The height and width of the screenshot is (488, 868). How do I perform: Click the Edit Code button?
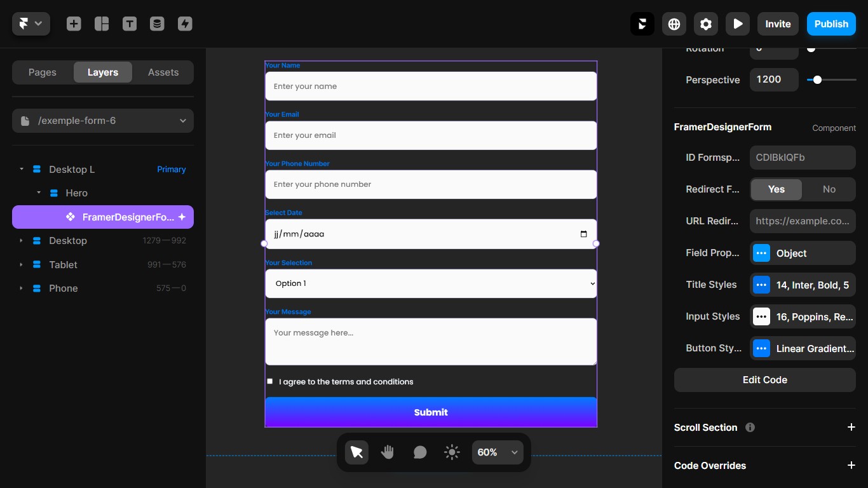[764, 379]
